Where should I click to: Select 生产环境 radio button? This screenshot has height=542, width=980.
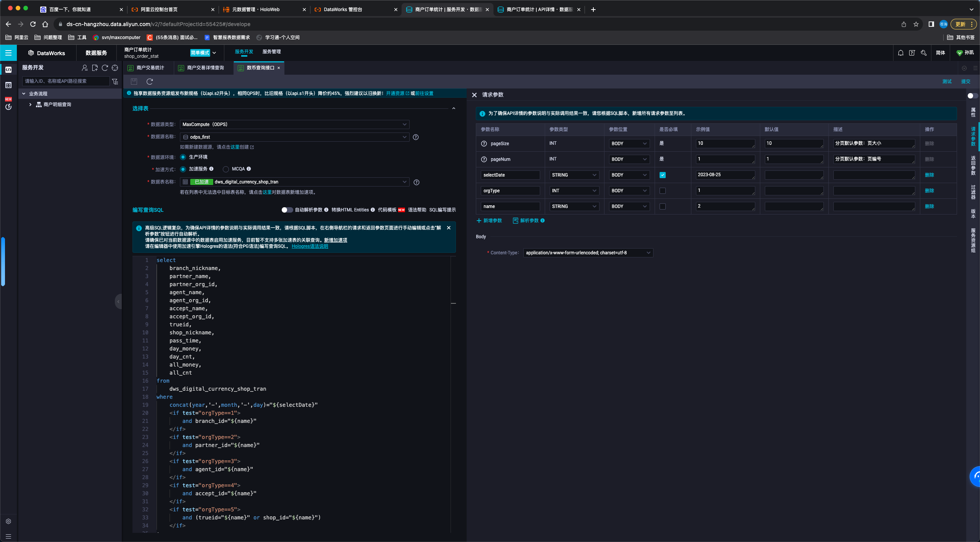pos(183,157)
